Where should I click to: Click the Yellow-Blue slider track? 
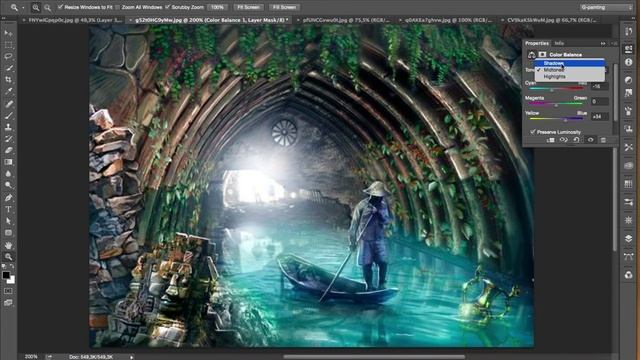click(x=556, y=119)
